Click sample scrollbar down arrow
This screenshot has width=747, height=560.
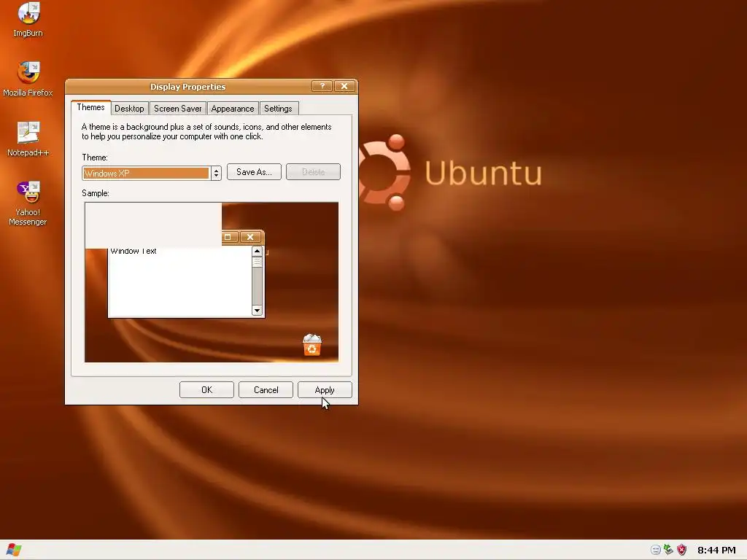[258, 311]
